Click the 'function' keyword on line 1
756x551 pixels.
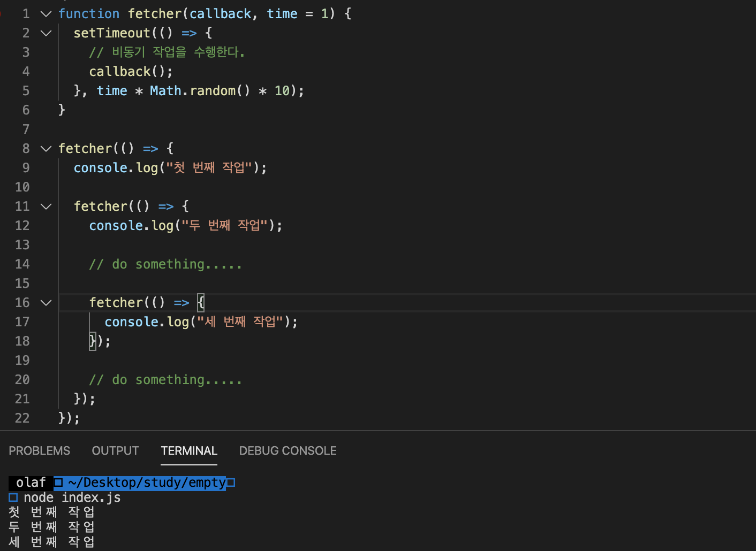click(x=89, y=14)
